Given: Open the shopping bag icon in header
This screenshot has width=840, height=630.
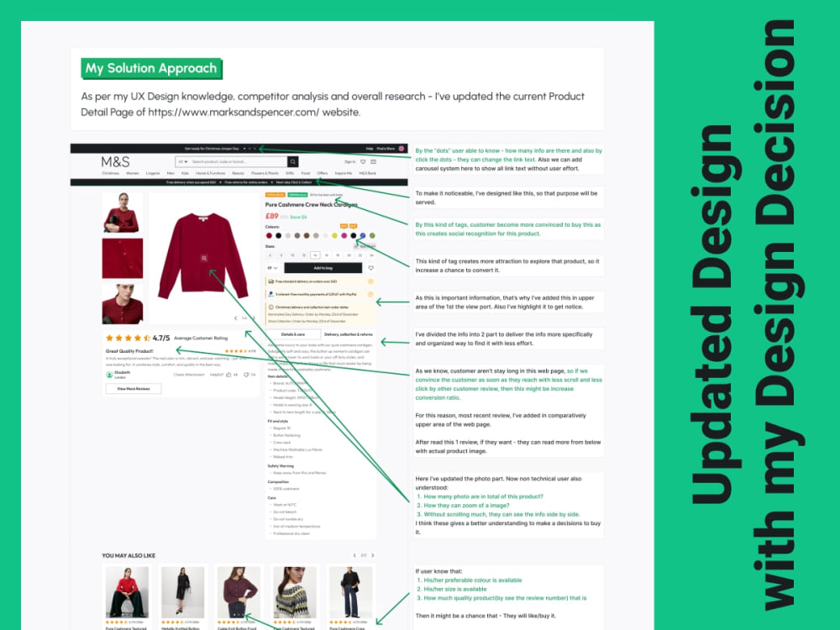Looking at the screenshot, I should tap(374, 161).
